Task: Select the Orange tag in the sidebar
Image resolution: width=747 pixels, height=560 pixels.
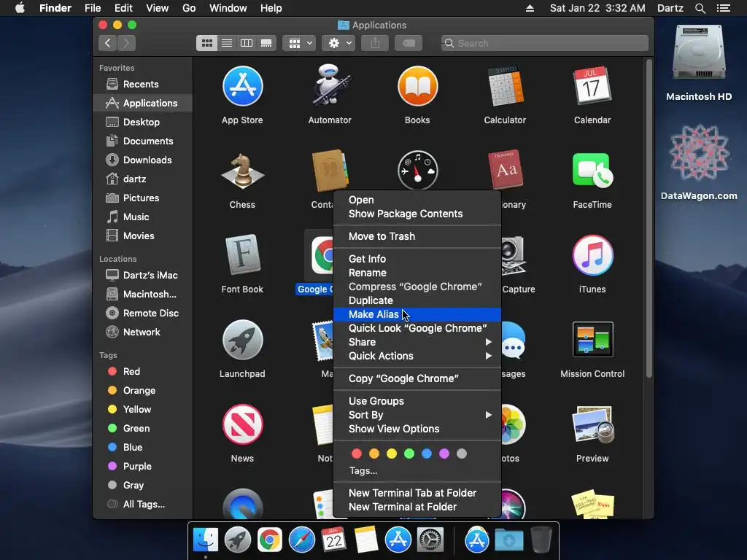Action: 143,391
